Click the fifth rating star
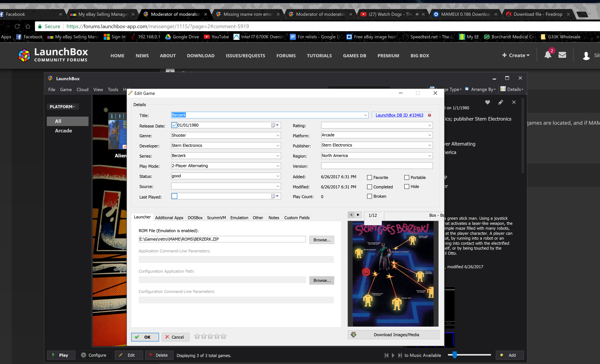 click(223, 336)
